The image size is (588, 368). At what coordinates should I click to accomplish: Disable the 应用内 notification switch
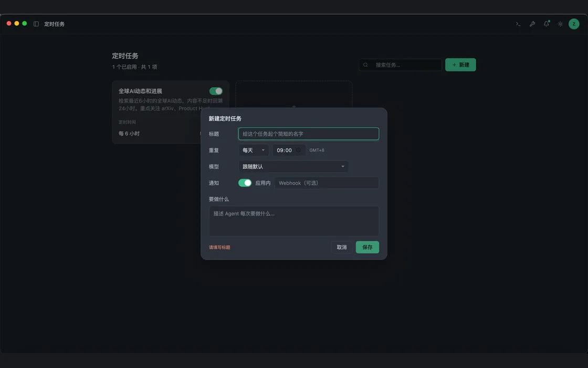(245, 183)
